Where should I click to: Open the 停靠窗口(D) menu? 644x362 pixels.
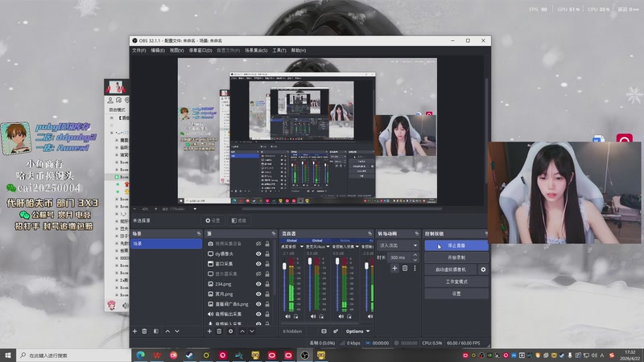[200, 51]
